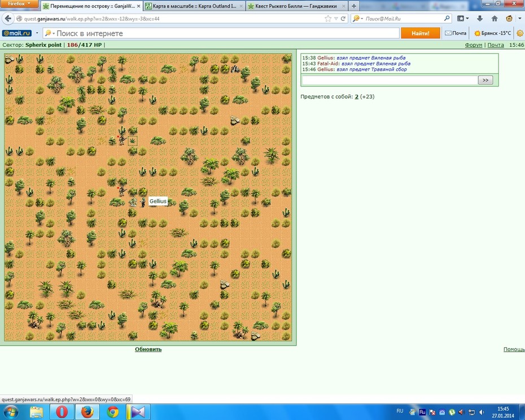
Task: Click the Action Center flag tray icon
Action: point(432,412)
